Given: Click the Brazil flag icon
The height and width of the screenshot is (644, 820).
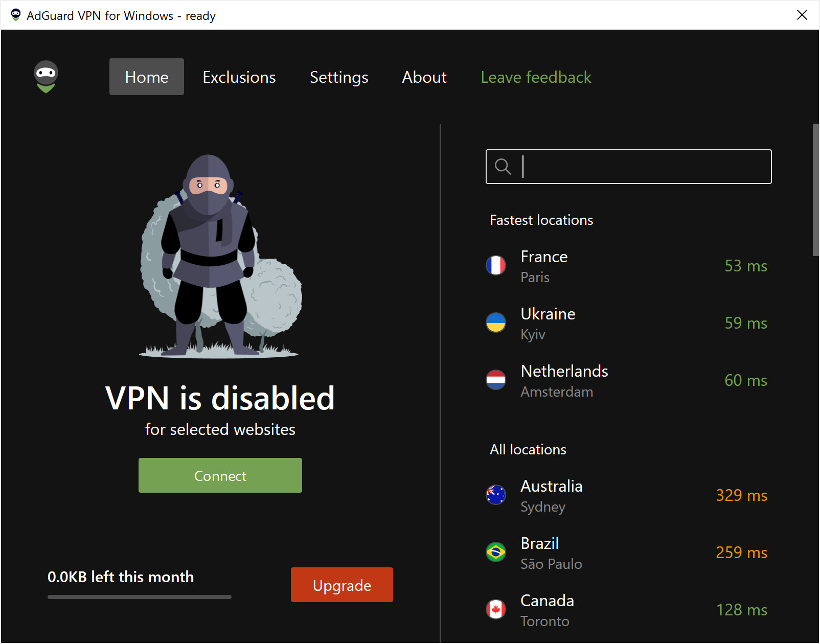Looking at the screenshot, I should click(x=495, y=553).
